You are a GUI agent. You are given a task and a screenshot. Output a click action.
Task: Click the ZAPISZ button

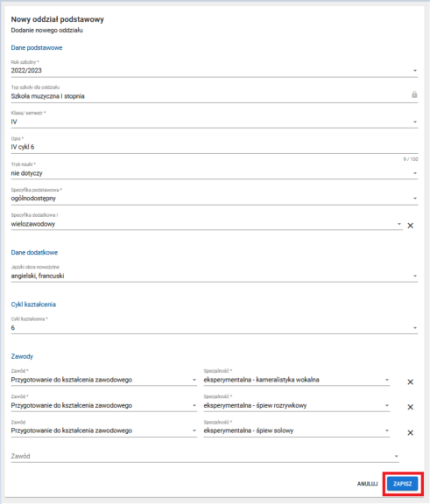[x=402, y=484]
